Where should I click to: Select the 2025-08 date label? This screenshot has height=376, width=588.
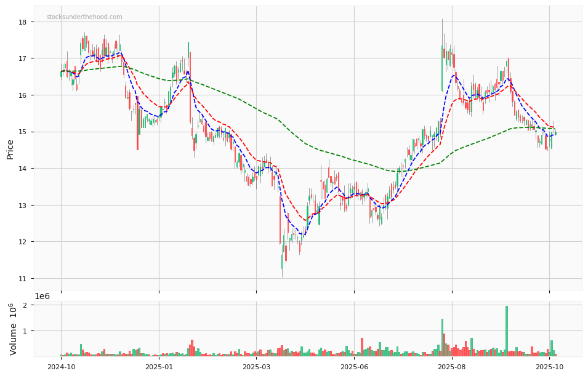point(452,367)
